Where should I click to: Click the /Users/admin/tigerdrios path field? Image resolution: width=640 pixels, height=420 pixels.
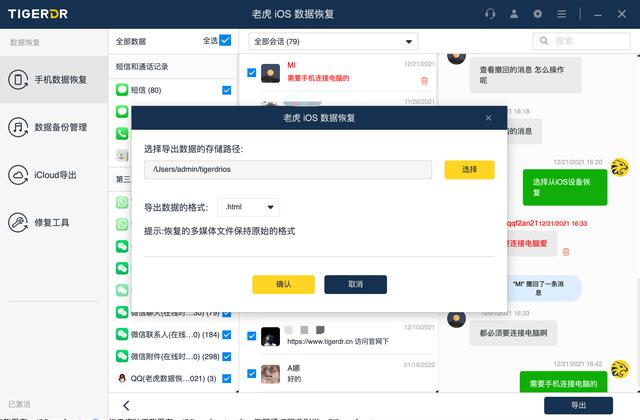[x=288, y=169]
